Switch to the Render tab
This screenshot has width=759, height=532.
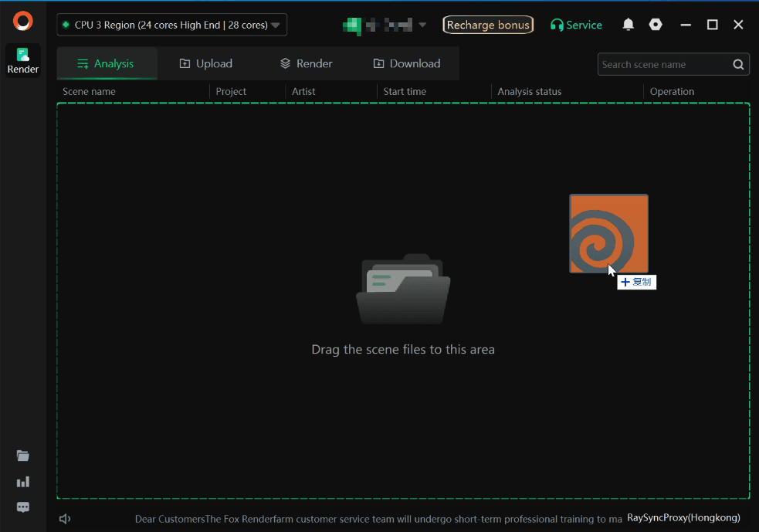tap(306, 63)
